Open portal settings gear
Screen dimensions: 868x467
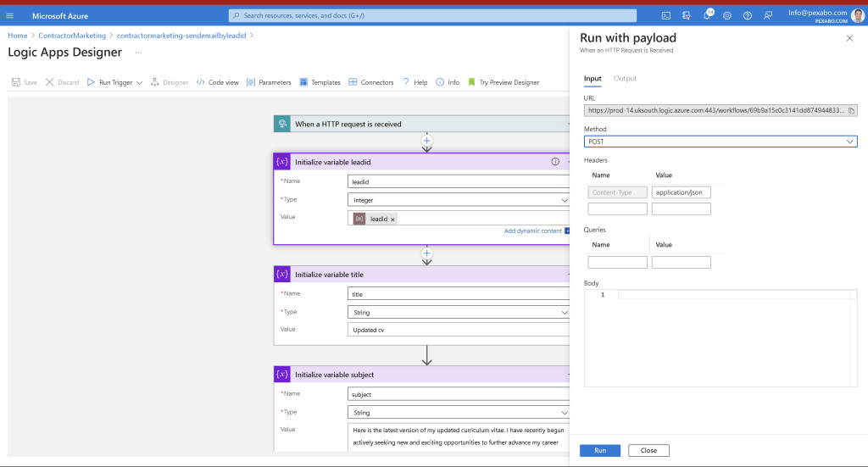(727, 15)
